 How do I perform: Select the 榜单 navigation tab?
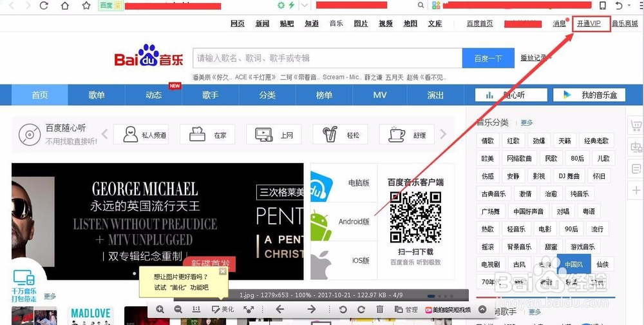(x=324, y=95)
